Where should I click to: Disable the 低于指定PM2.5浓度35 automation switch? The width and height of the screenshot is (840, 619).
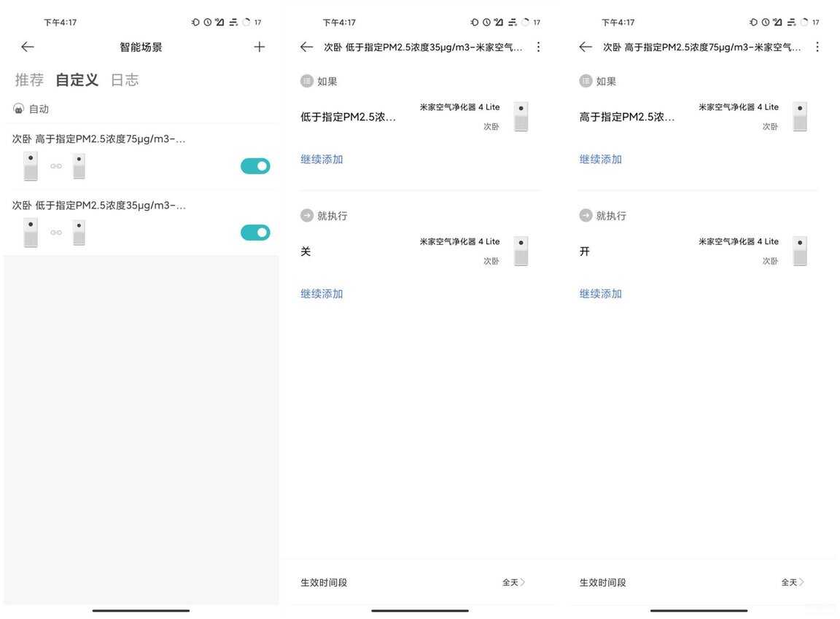click(x=255, y=233)
